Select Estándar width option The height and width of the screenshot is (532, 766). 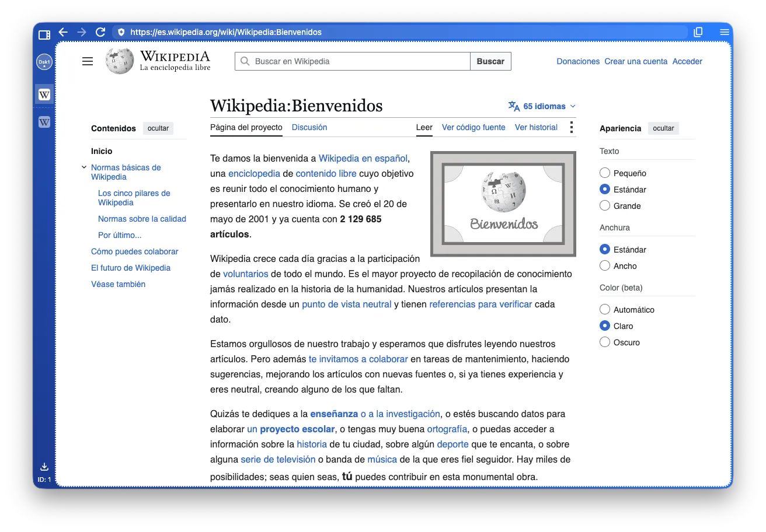[x=605, y=250]
